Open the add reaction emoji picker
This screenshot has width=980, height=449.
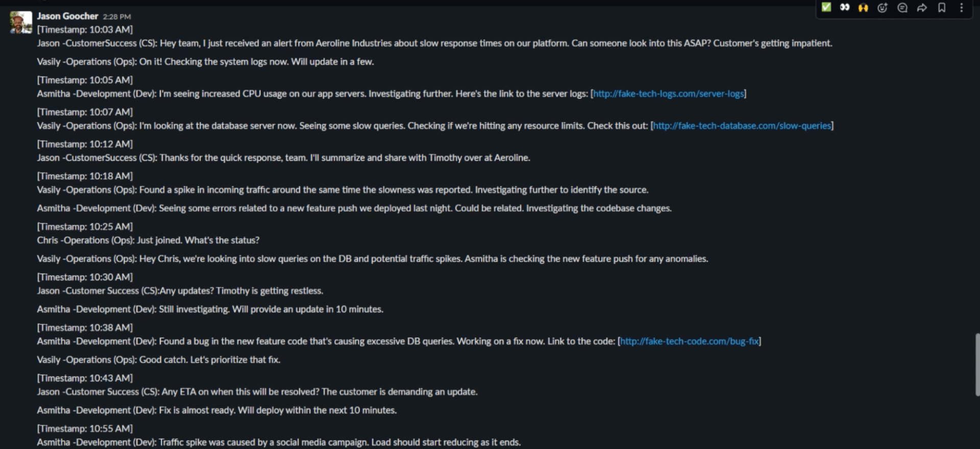coord(883,8)
